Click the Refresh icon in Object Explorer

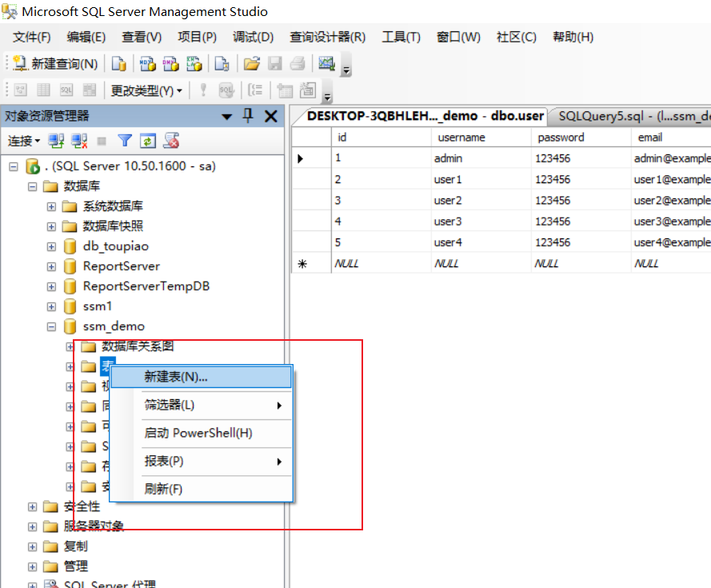(x=148, y=141)
